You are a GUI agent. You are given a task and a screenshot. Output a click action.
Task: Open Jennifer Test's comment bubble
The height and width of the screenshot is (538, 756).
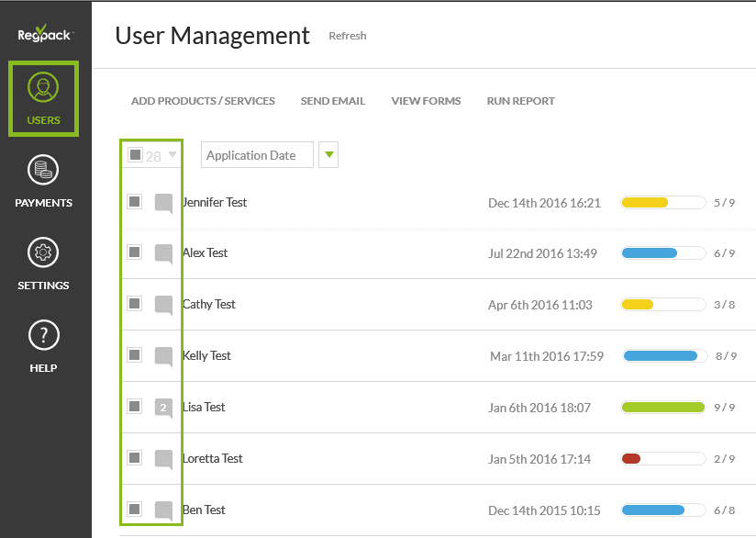pos(163,203)
